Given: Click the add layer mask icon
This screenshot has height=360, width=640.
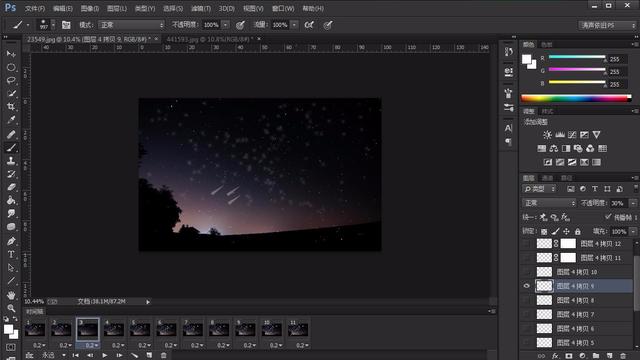Looking at the screenshot, I should tap(569, 356).
